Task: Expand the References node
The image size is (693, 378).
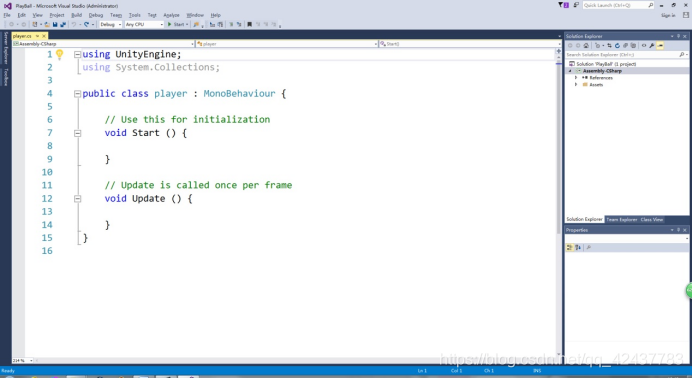Action: coord(576,78)
